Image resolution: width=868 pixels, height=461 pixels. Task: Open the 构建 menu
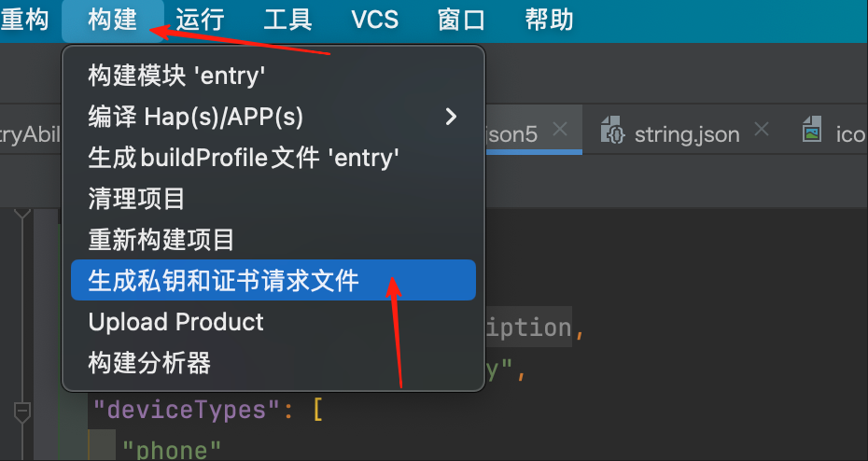tap(113, 20)
